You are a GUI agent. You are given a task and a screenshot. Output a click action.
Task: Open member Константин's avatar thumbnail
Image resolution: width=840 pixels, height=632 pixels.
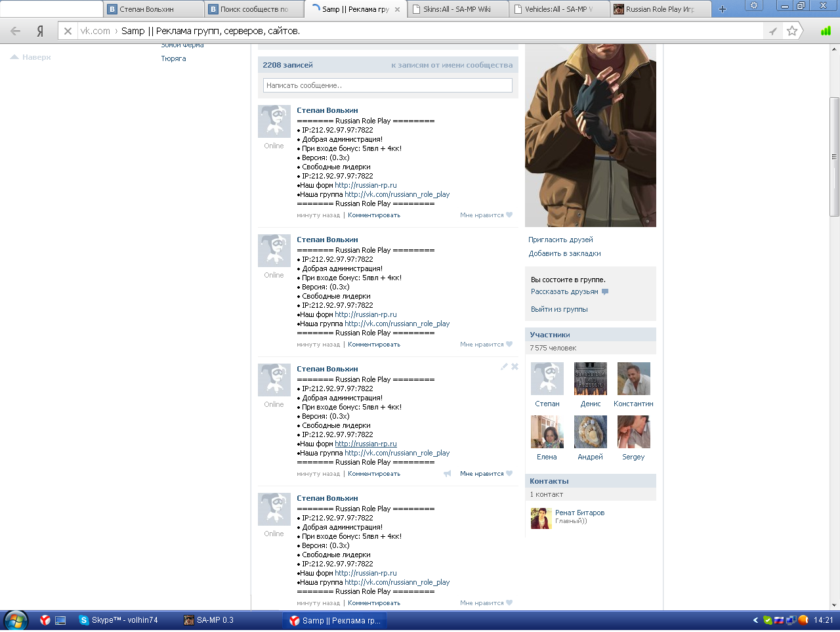(634, 379)
